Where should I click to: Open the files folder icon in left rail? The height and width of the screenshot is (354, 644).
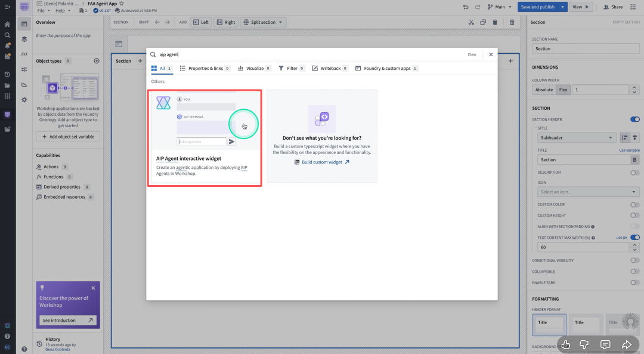coord(7,85)
